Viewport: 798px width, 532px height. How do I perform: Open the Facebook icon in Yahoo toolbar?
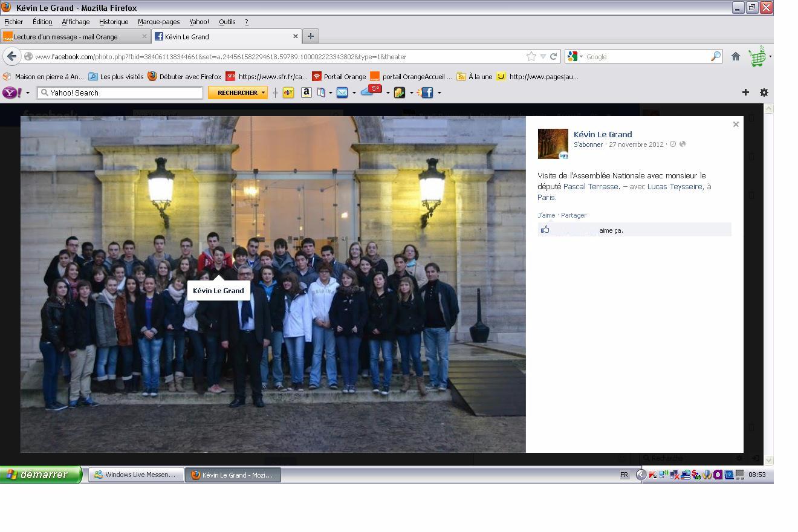coord(427,92)
